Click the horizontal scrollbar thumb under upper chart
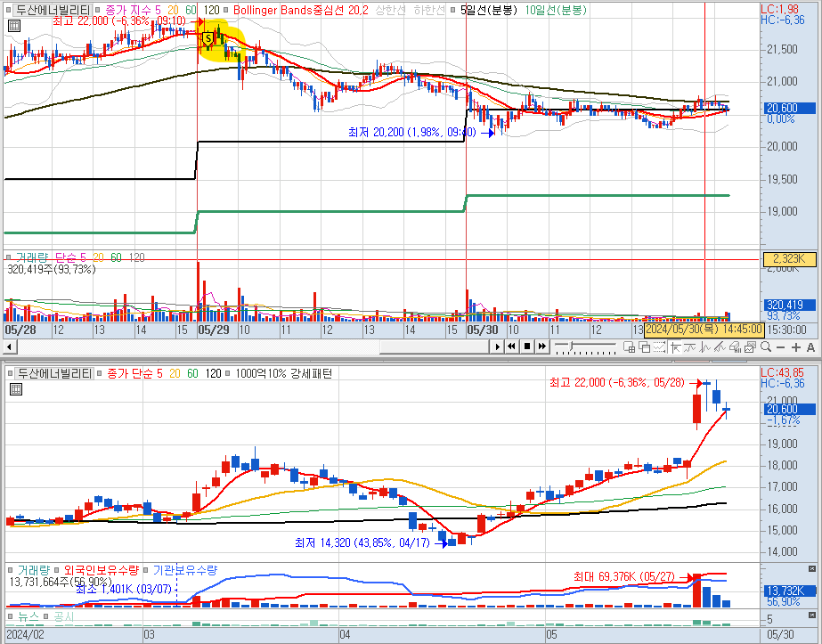The width and height of the screenshot is (822, 644). click(434, 346)
